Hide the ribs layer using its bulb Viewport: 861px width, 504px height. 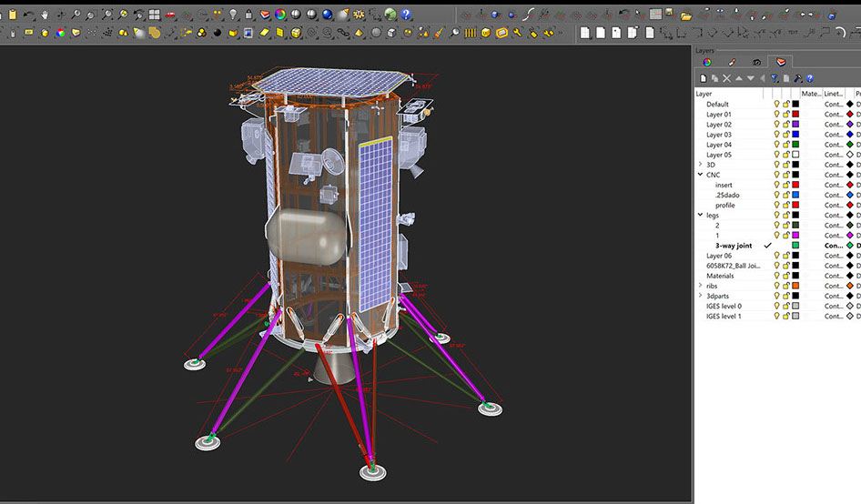(776, 286)
